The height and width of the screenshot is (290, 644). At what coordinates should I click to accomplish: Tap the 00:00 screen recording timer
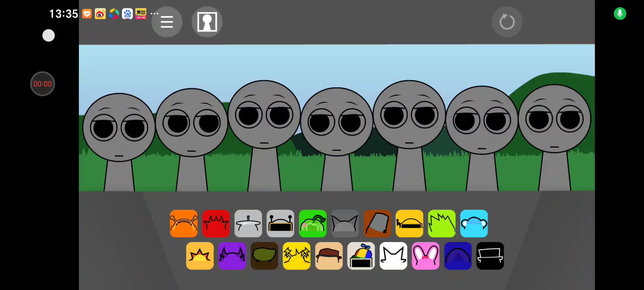(x=43, y=84)
